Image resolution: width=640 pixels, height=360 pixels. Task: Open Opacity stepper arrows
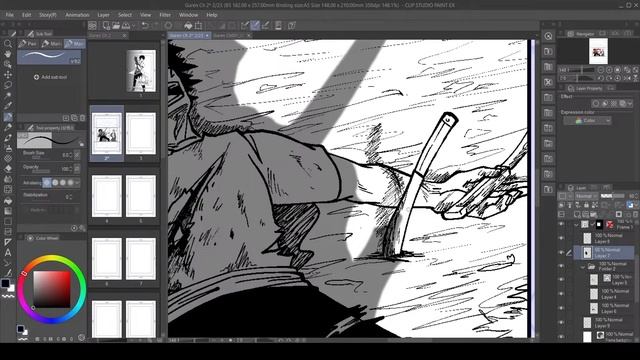[71, 169]
